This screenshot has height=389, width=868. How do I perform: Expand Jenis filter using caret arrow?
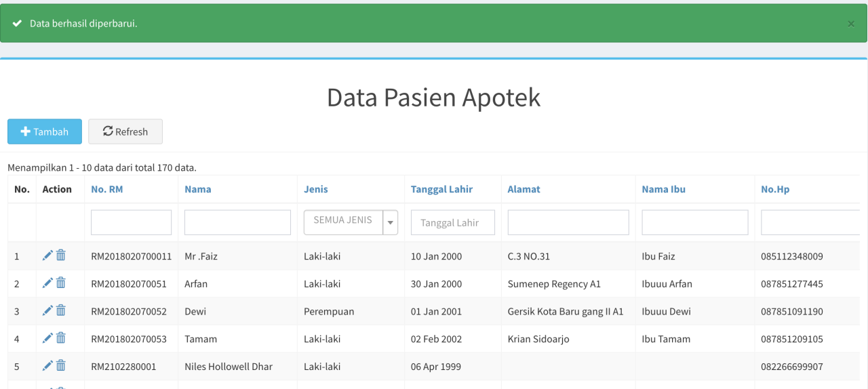coord(390,222)
